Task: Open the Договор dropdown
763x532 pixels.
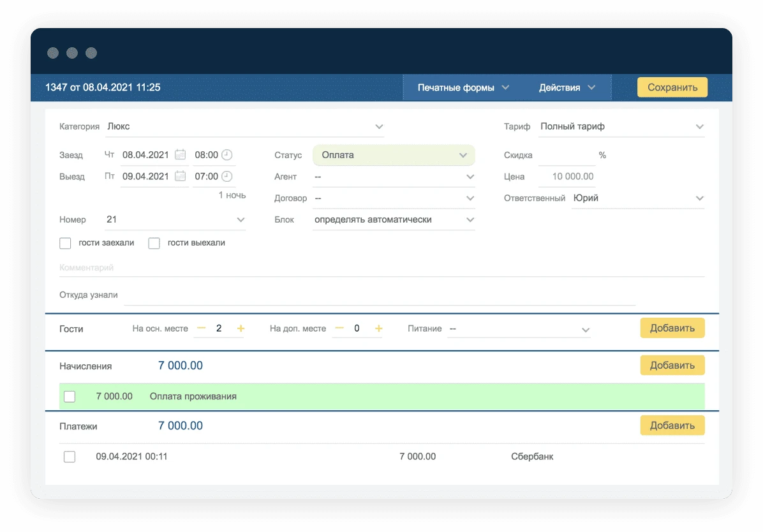Action: click(394, 198)
